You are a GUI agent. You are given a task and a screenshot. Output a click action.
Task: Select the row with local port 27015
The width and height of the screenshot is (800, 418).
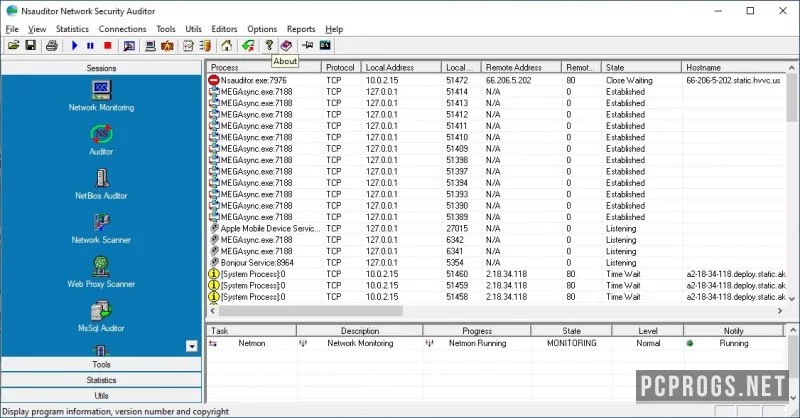tap(497, 229)
